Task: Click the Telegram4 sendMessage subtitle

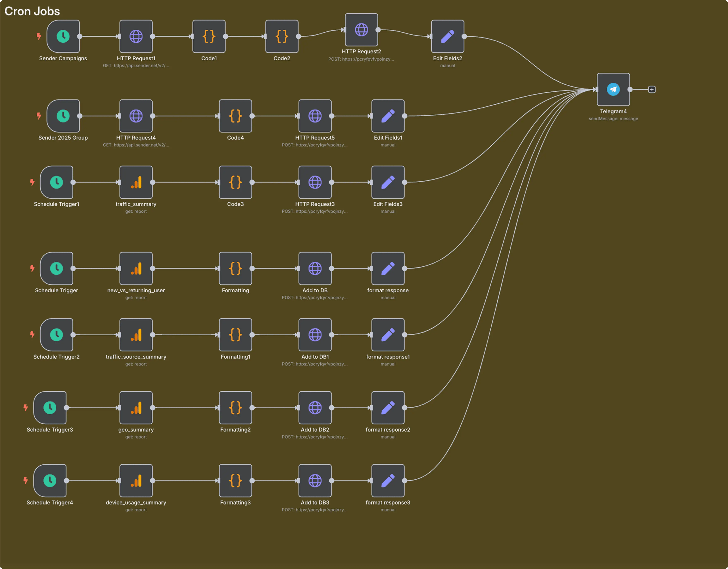Action: pos(613,119)
